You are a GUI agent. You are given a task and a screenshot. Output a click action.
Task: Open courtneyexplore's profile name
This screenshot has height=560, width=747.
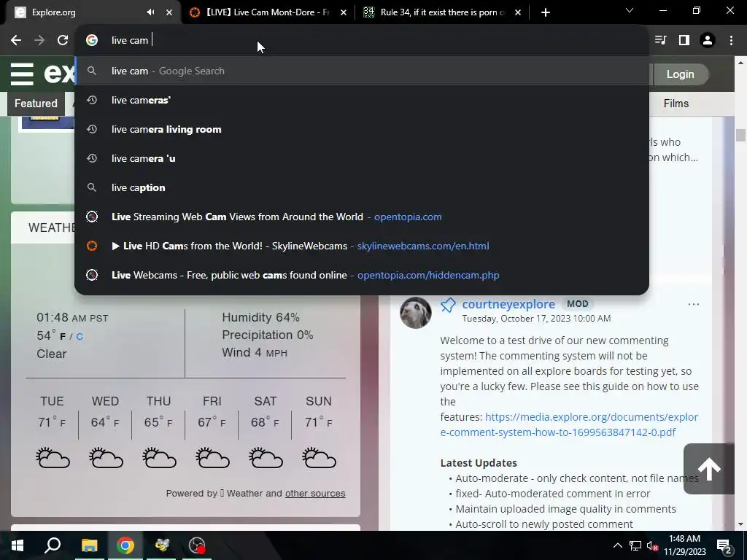click(508, 304)
